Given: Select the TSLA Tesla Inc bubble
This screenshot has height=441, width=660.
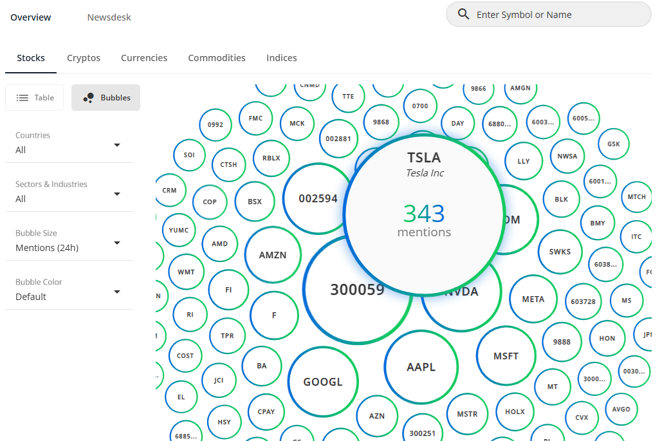Looking at the screenshot, I should pos(424,215).
